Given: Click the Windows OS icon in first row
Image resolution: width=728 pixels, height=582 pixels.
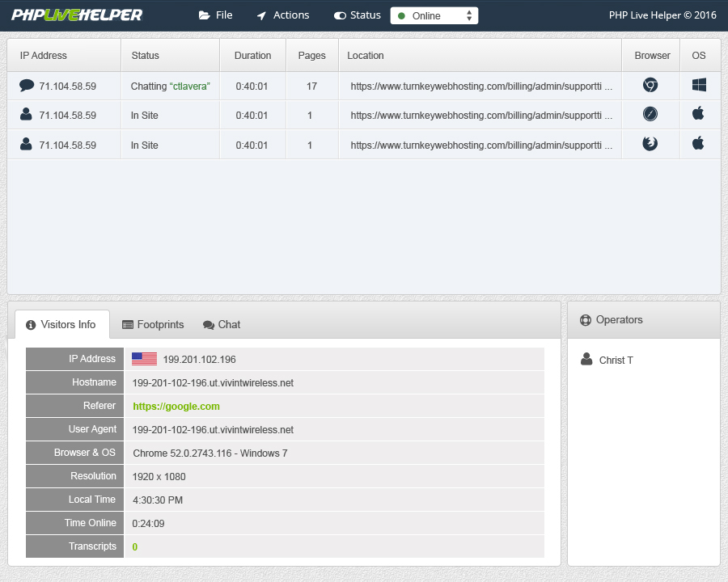Looking at the screenshot, I should [699, 85].
